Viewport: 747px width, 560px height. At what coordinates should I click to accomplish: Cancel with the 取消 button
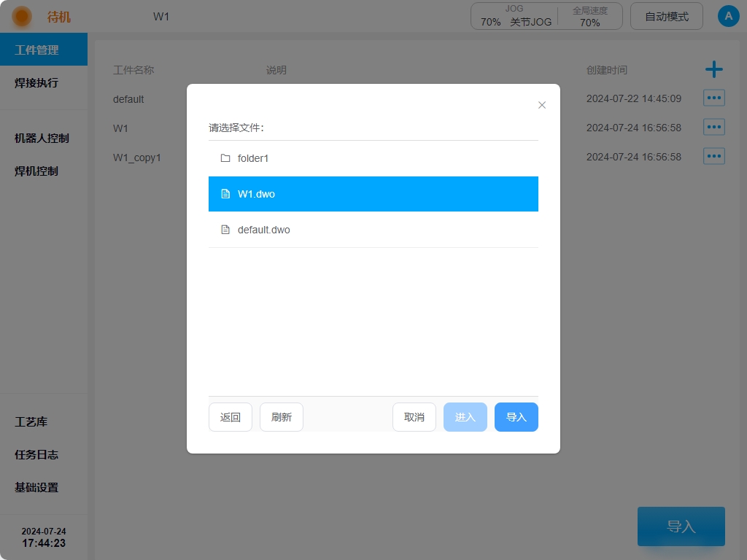pyautogui.click(x=414, y=417)
